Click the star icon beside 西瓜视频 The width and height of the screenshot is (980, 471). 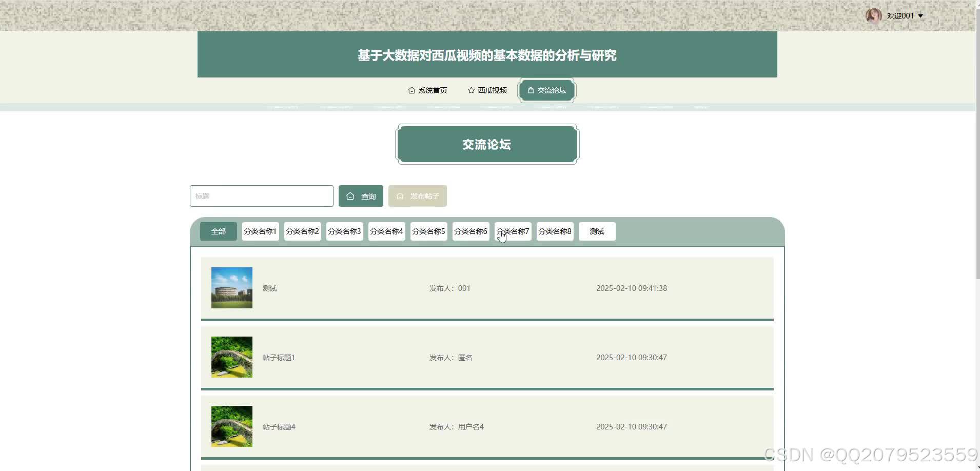pos(471,90)
